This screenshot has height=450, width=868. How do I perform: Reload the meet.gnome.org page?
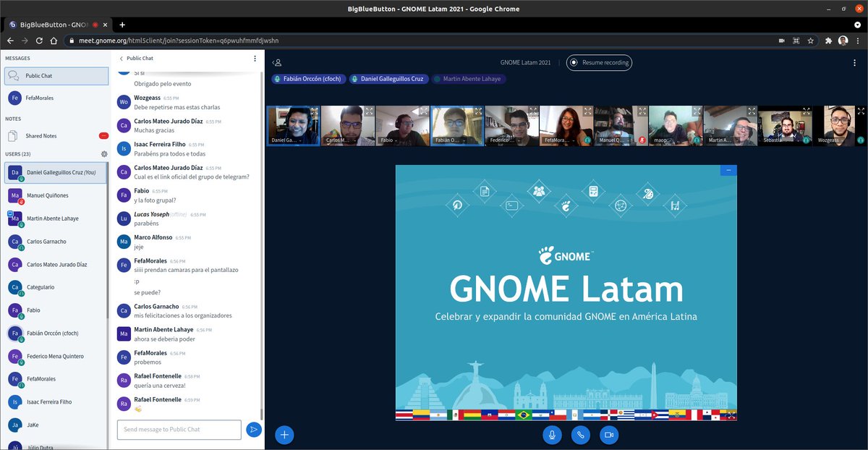point(39,41)
